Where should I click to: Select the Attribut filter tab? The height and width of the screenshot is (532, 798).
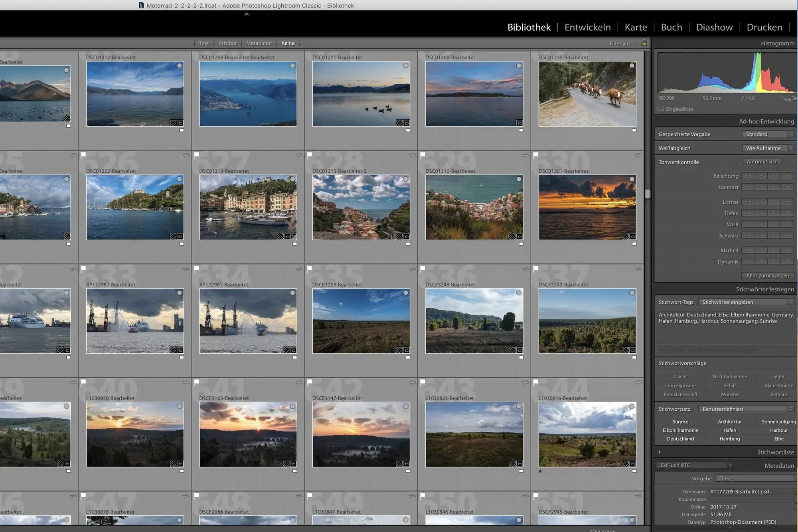coord(227,43)
